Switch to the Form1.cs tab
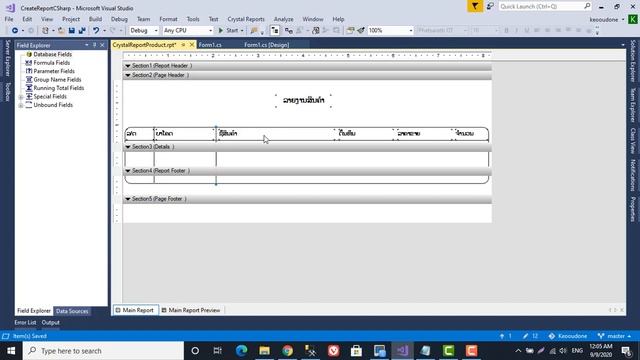This screenshot has width=640, height=360. pyautogui.click(x=210, y=45)
